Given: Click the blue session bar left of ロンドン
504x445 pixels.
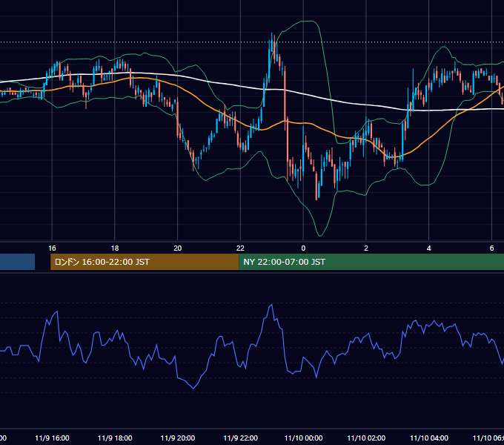Looking at the screenshot, I should (x=17, y=262).
